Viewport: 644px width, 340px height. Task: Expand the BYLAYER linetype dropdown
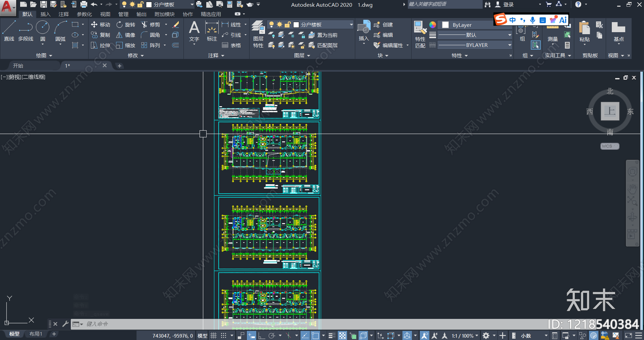click(x=475, y=45)
